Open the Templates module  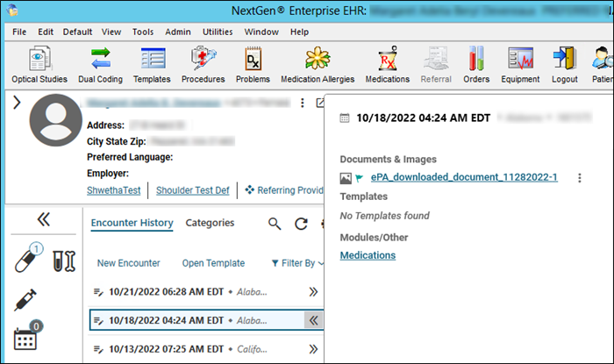[x=152, y=65]
